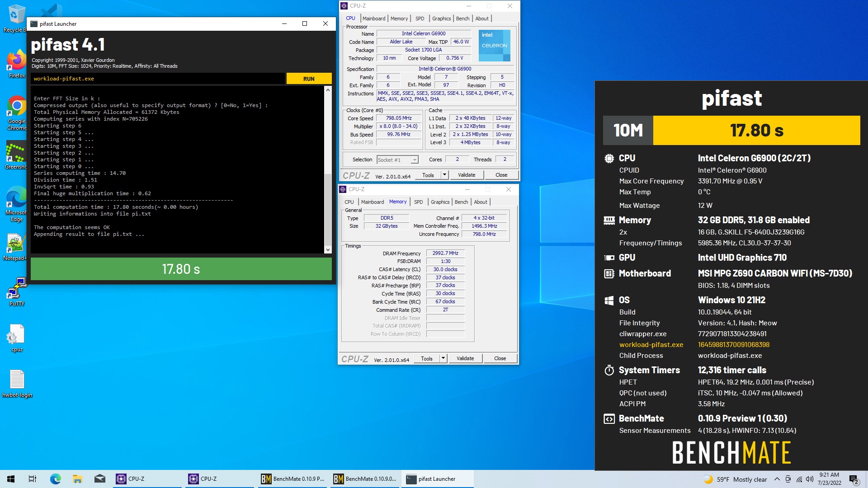Open the notification center icon
Image resolution: width=868 pixels, height=488 pixels.
[x=854, y=479]
